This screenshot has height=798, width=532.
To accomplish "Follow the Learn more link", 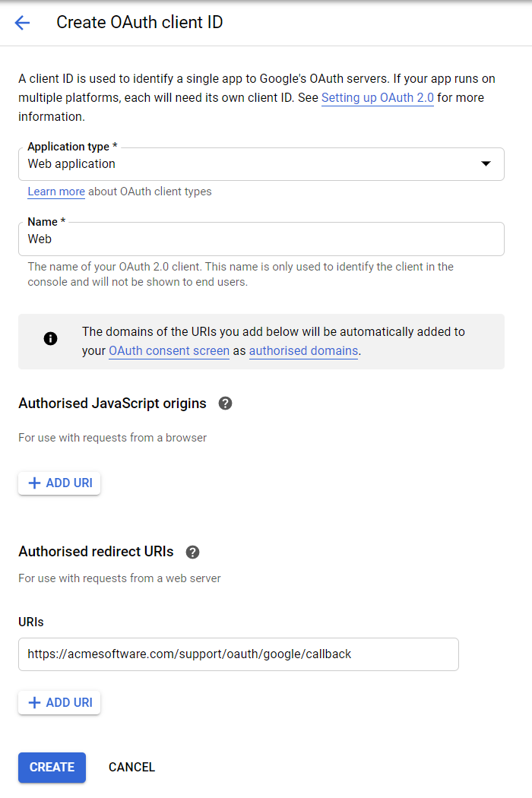I will 56,192.
